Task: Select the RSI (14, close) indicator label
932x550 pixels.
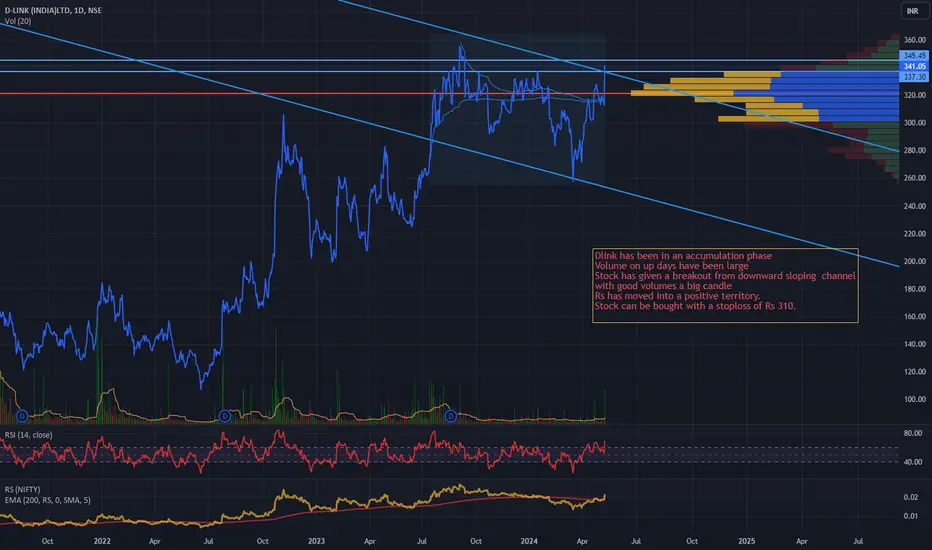Action: (28, 435)
